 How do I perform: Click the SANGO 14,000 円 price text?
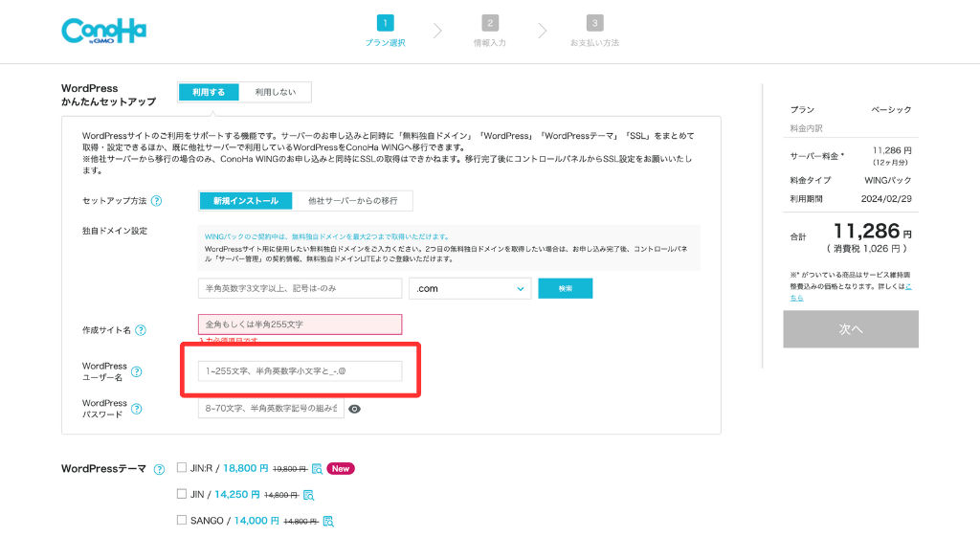coord(256,521)
